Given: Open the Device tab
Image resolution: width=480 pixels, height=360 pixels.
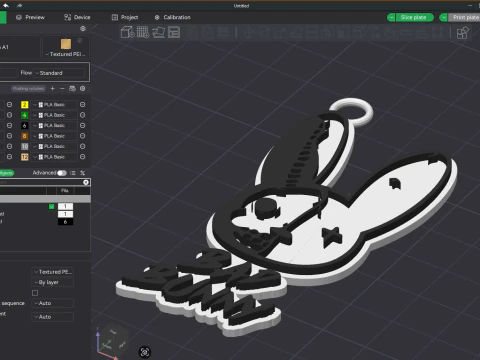Looking at the screenshot, I should click(x=77, y=17).
